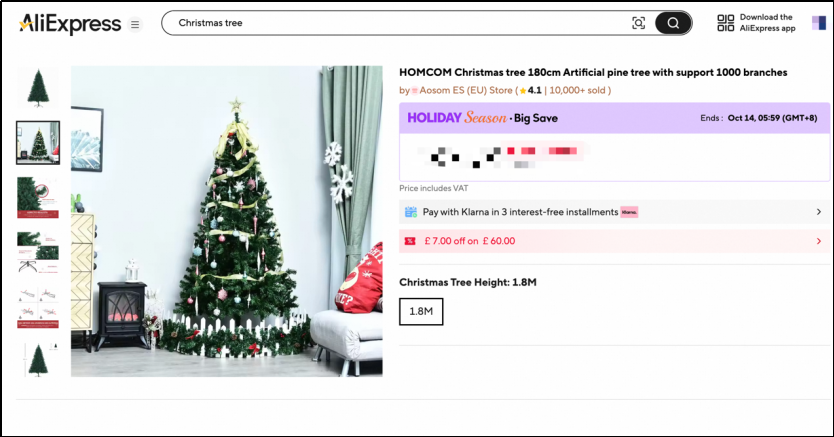Select the 1.8M height option

click(x=421, y=312)
